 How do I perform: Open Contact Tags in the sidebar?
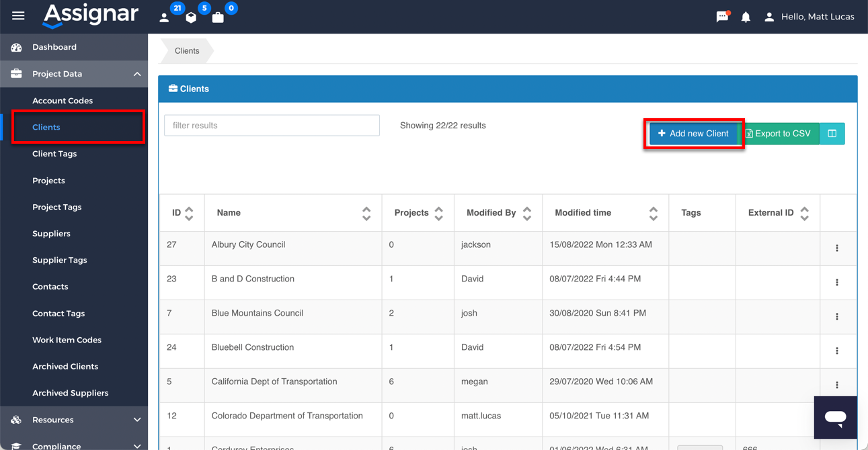pos(58,314)
